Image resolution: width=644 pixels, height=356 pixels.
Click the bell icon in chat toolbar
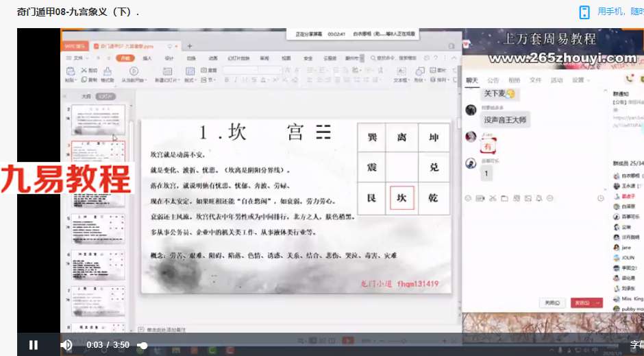pyautogui.click(x=539, y=198)
